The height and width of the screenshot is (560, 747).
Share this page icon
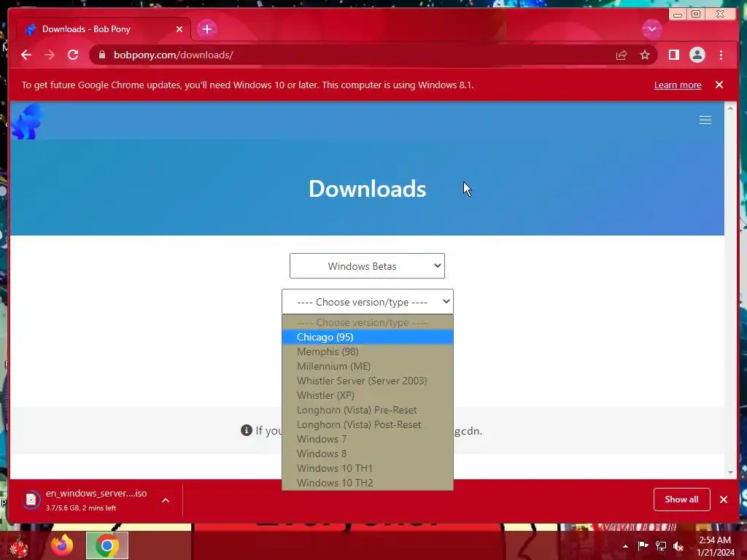(x=622, y=55)
